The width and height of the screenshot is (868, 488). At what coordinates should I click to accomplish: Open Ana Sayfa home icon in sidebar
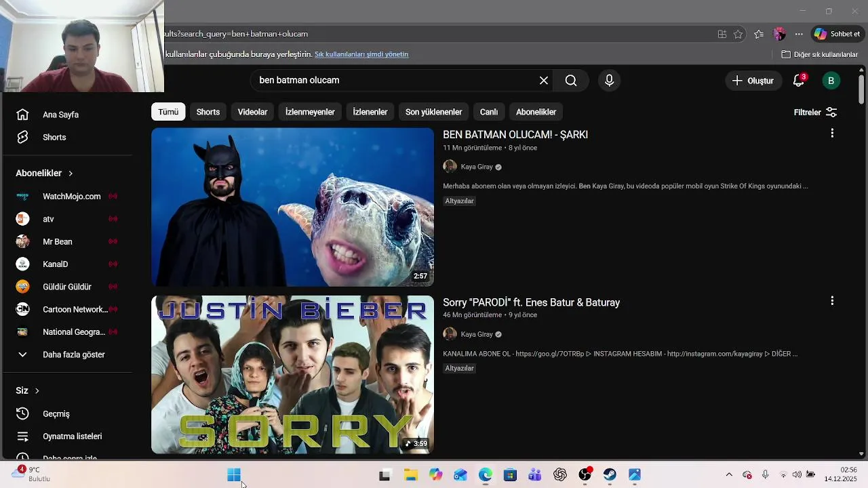(22, 115)
